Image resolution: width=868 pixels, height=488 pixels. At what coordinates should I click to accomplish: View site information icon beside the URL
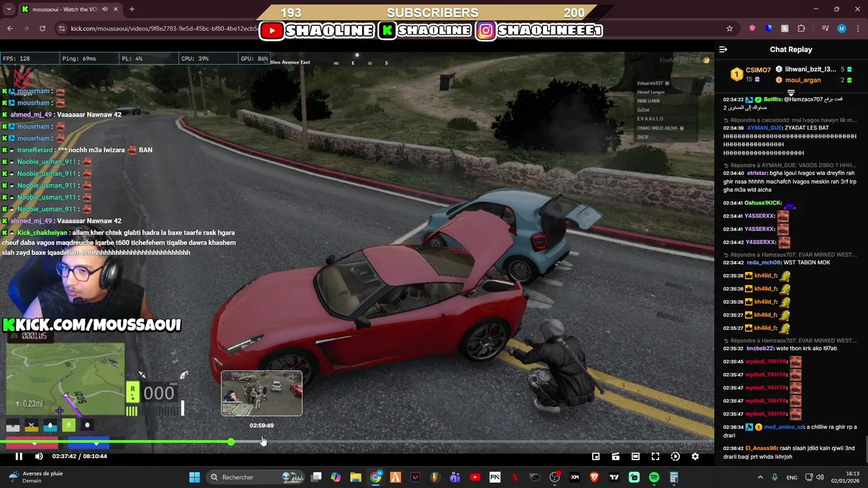coord(62,28)
